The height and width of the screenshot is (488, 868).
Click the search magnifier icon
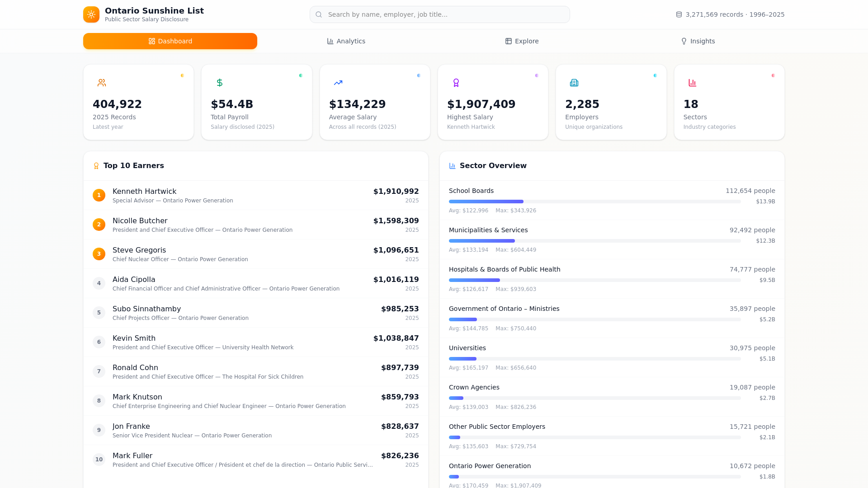tap(319, 14)
